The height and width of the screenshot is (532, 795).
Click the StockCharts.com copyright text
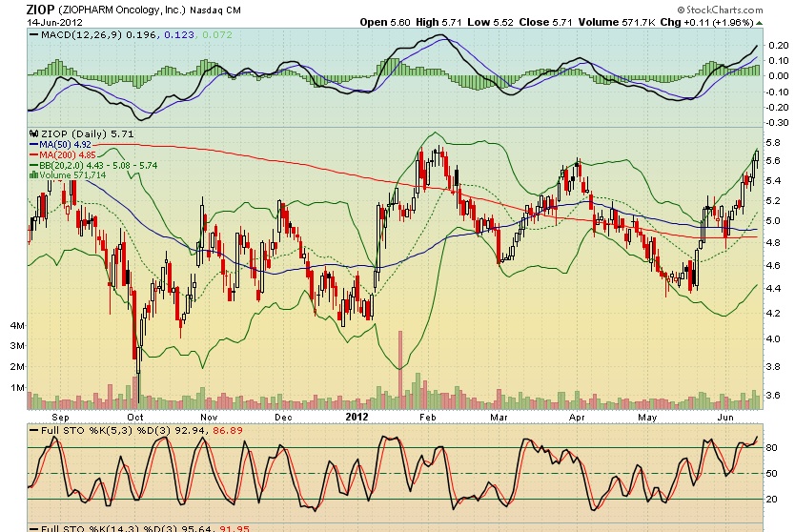pos(720,10)
